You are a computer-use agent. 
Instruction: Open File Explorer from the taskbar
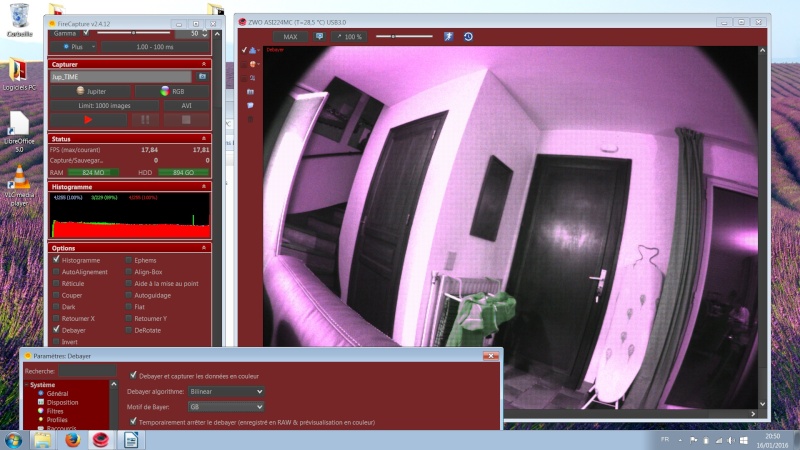point(43,440)
